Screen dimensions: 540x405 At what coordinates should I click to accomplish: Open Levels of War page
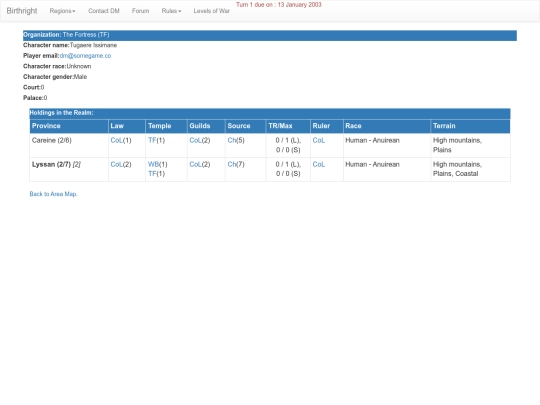[211, 11]
